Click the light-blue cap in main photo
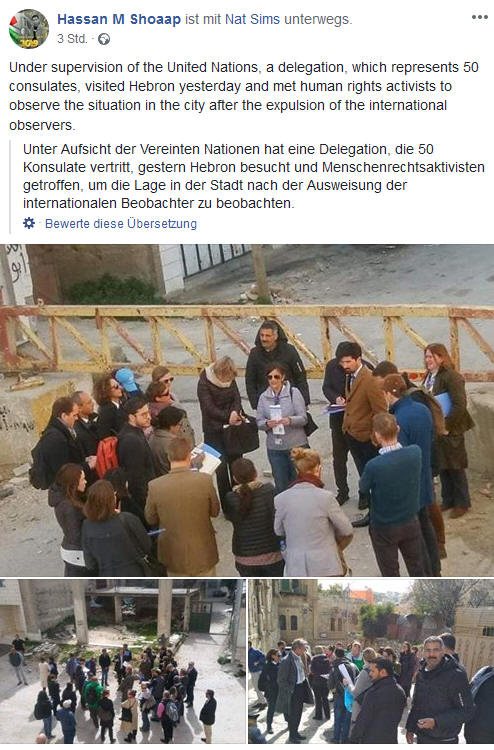The image size is (494, 750). [127, 380]
